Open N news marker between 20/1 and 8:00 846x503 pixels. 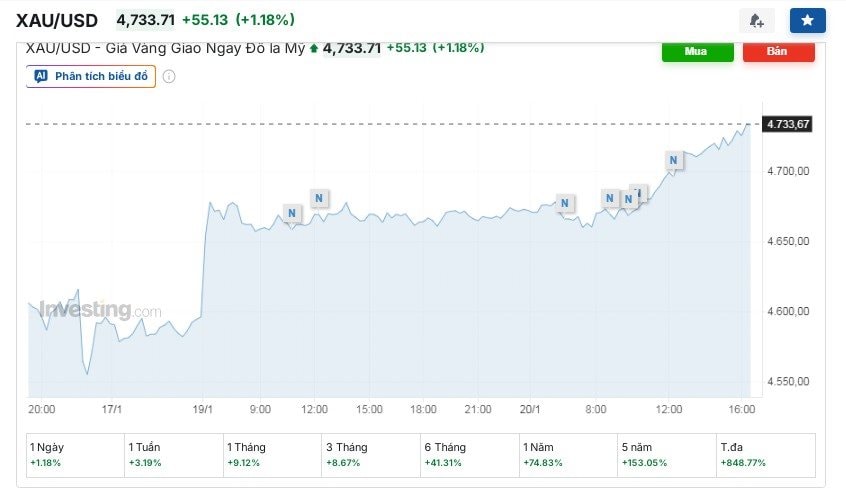[565, 203]
